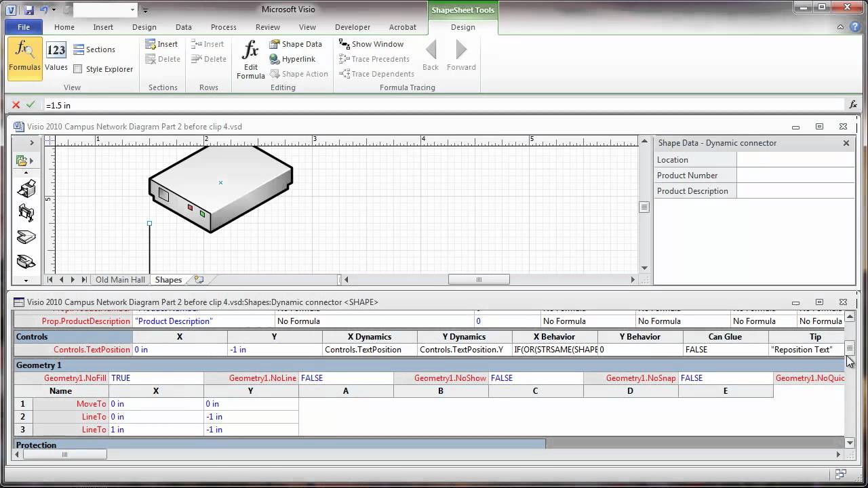Open the quick access toolbar combo box
The height and width of the screenshot is (488, 868).
tap(105, 10)
